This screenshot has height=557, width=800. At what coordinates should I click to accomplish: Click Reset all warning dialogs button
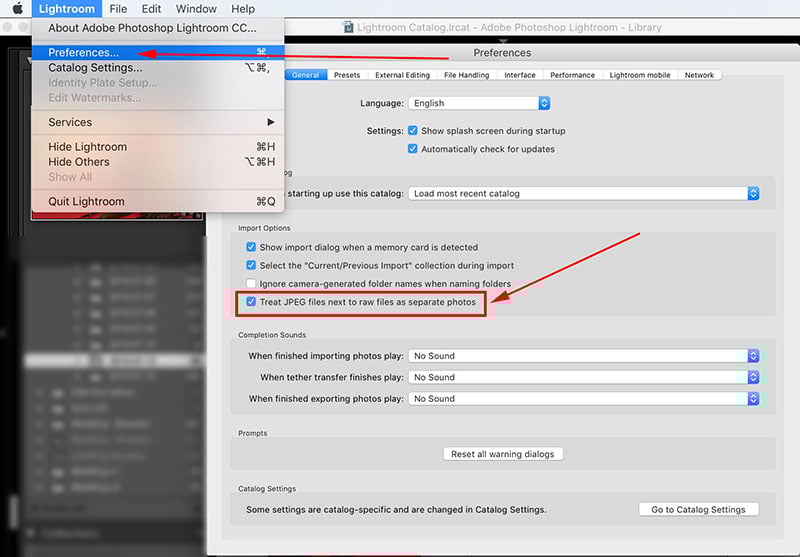503,454
